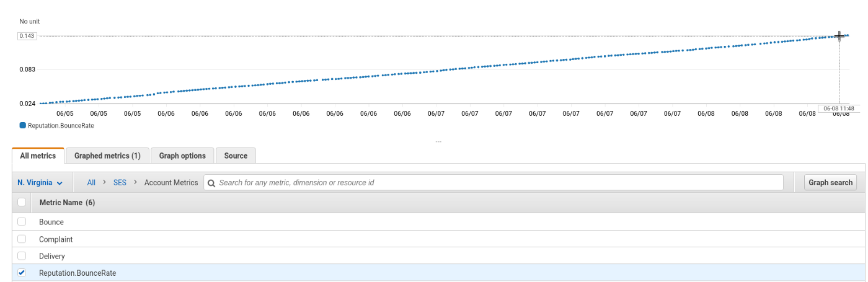The width and height of the screenshot is (868, 282).
Task: Switch to the Graphed metrics (1) tab
Action: 107,156
